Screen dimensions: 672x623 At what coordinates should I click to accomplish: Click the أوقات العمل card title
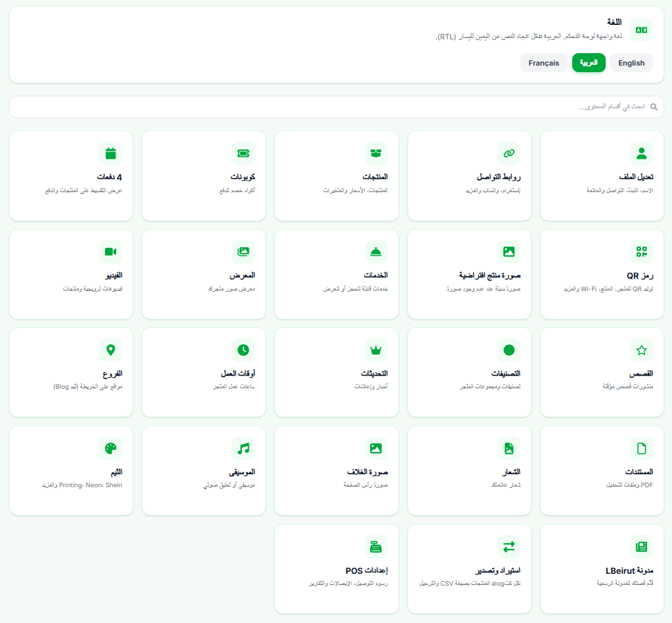point(238,374)
